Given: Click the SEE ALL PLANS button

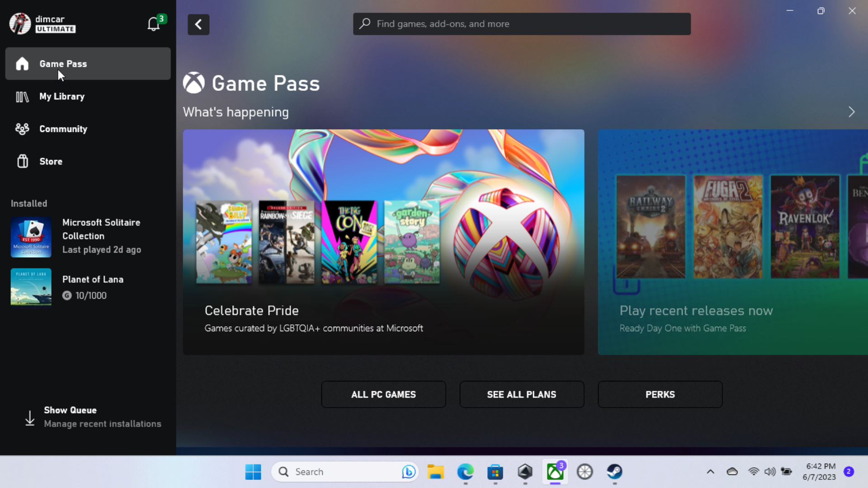Looking at the screenshot, I should (522, 394).
